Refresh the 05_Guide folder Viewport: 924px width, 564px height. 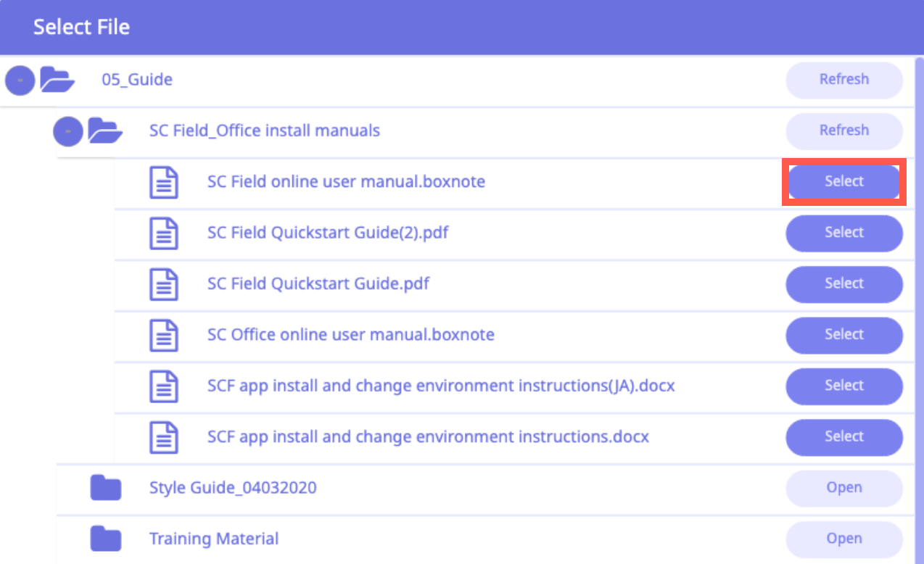[x=843, y=80]
